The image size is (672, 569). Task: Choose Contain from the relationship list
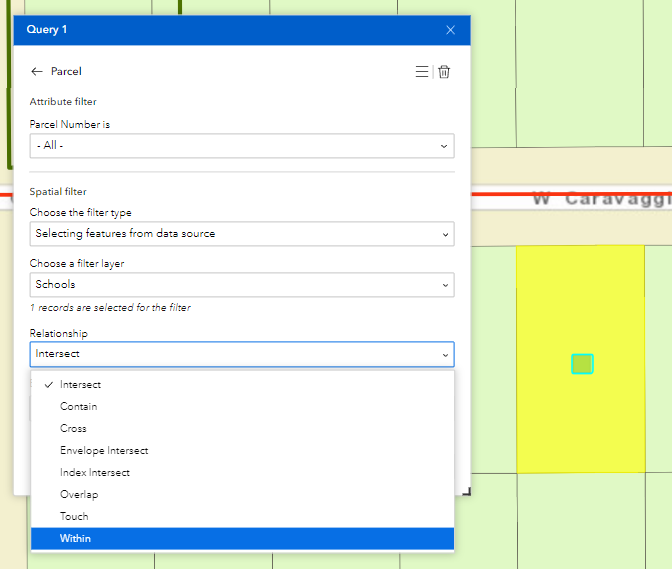tap(243, 406)
